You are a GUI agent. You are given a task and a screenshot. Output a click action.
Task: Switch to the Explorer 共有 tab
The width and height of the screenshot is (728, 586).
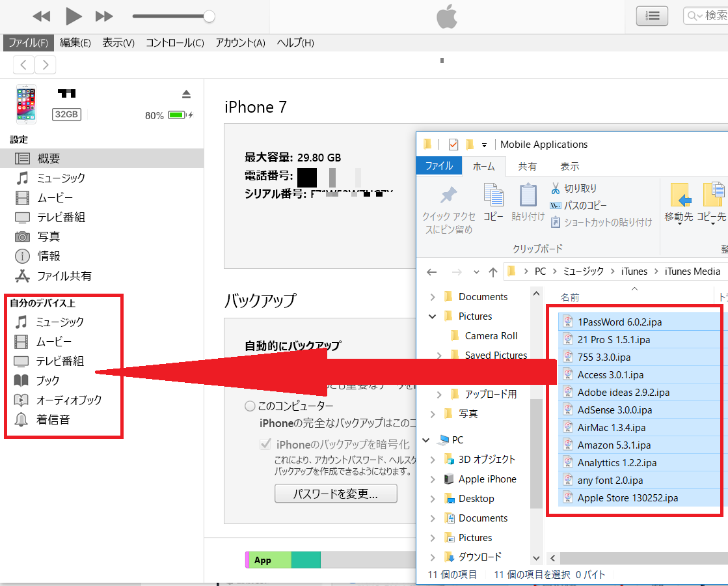527,167
